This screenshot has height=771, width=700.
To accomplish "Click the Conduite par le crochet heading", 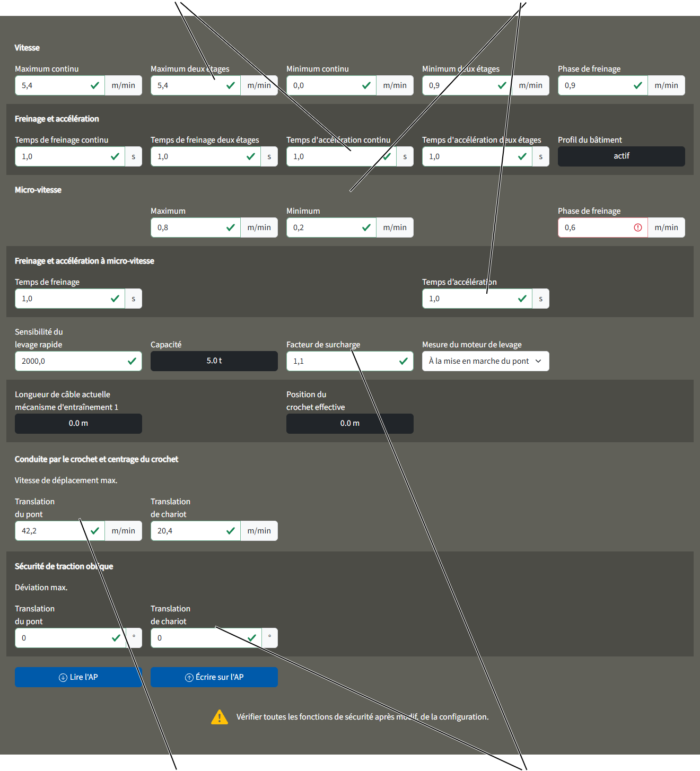I will (97, 459).
